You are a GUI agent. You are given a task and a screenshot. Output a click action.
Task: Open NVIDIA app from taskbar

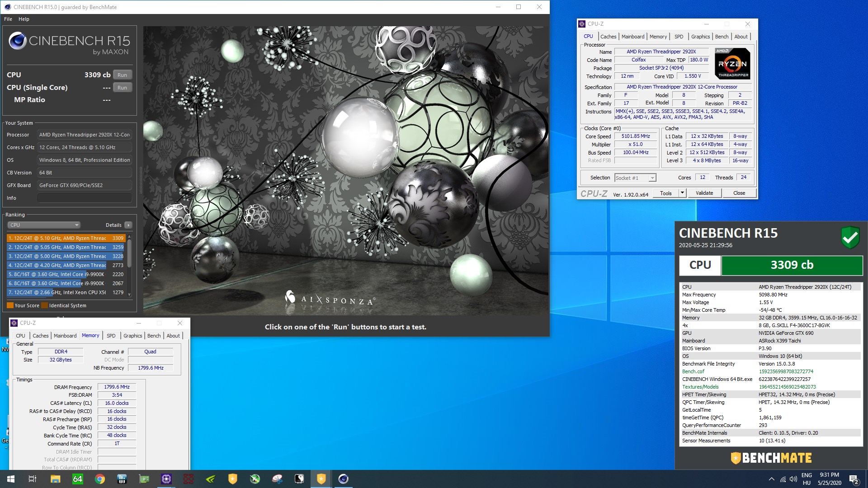pos(211,479)
